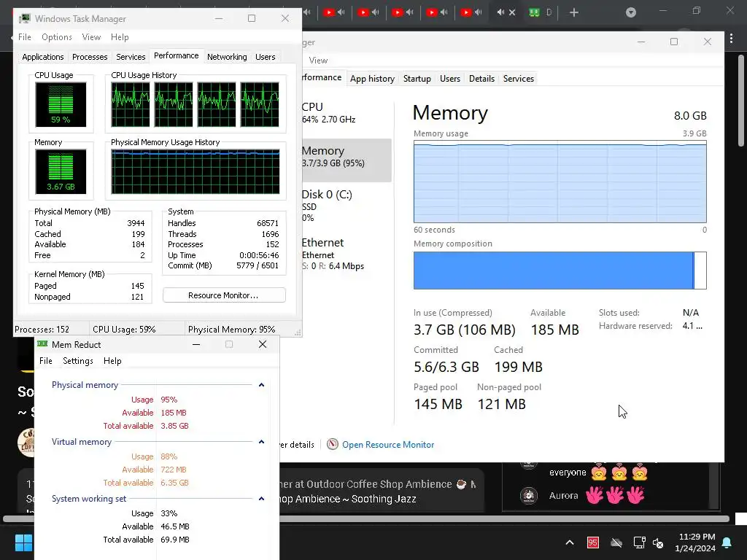Open the Windows Start menu
The image size is (747, 560).
point(23,542)
